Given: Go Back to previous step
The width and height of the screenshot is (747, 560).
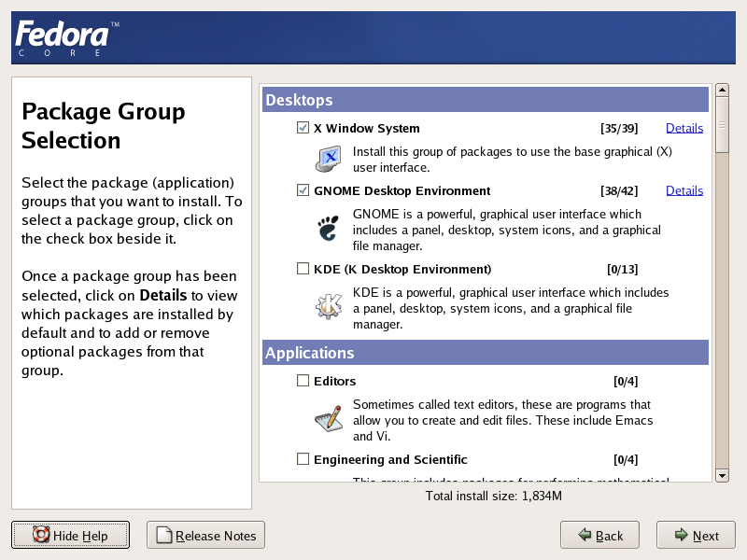Looking at the screenshot, I should pyautogui.click(x=599, y=535).
